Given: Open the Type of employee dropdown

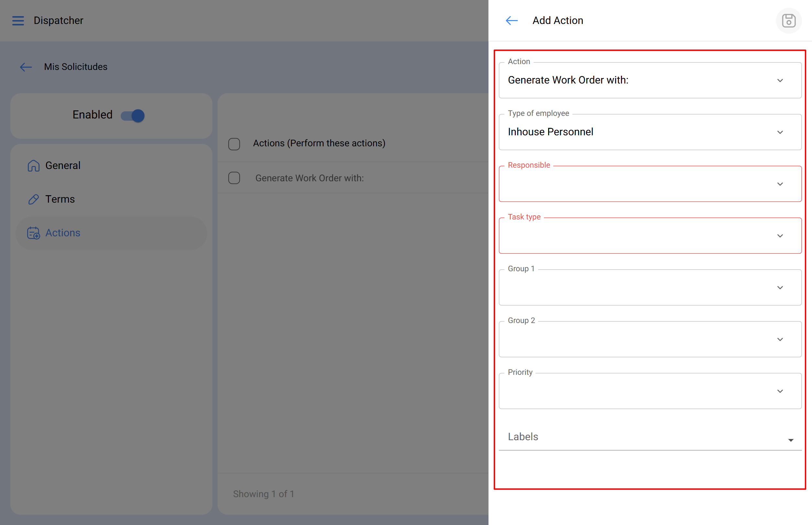Looking at the screenshot, I should tap(650, 132).
